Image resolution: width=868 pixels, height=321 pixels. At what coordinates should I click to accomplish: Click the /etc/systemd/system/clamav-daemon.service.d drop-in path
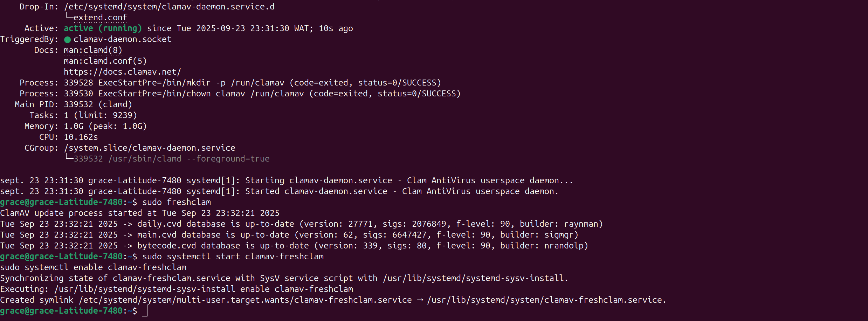tap(169, 7)
